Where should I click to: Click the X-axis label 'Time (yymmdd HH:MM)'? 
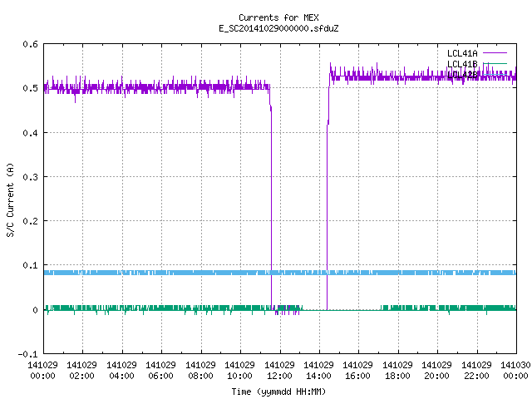point(278,392)
